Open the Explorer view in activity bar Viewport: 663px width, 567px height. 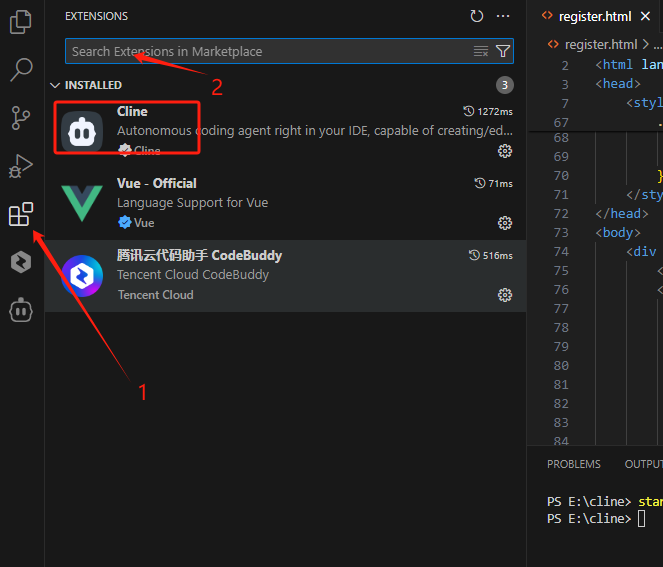coord(20,22)
